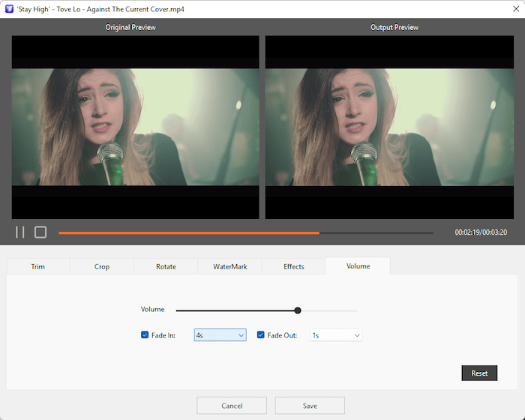
Task: Stop the video with the square button
Action: click(40, 232)
